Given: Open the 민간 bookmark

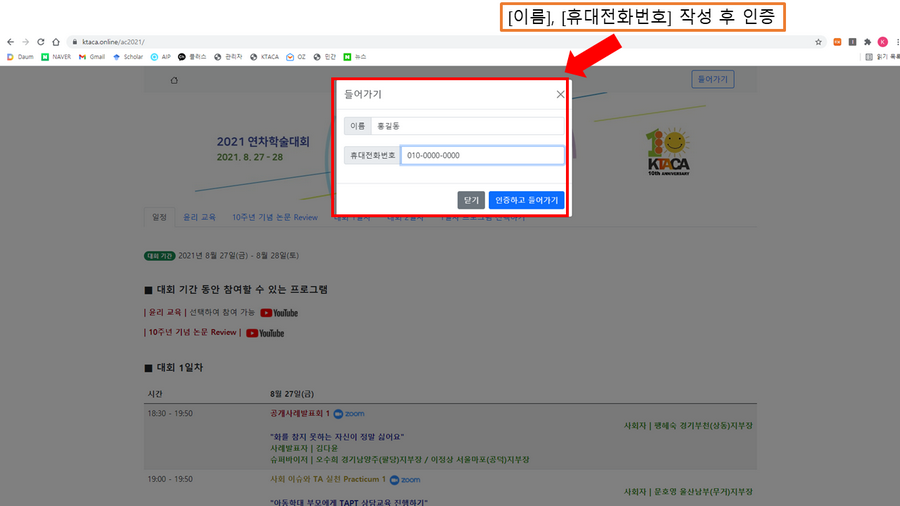Looking at the screenshot, I should pos(325,57).
